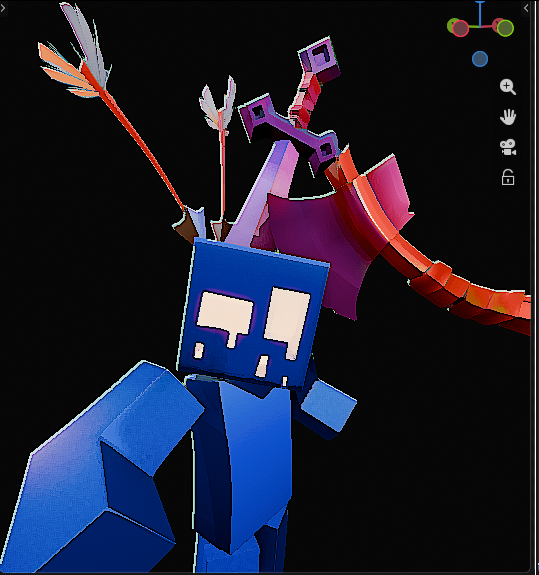This screenshot has height=575, width=539.
Task: Expand the sidebar with the top-right arrow
Action: [x=526, y=8]
